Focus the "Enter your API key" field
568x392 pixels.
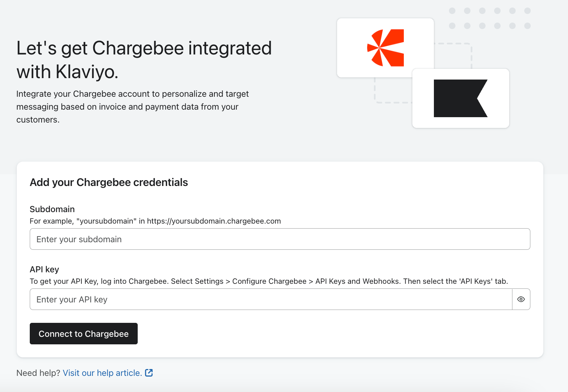coord(271,299)
